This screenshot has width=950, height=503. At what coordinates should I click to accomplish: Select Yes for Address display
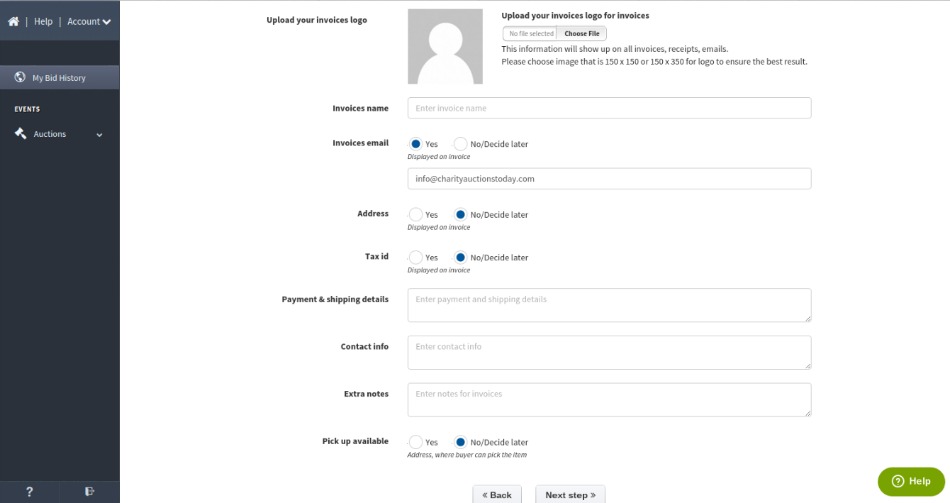pos(416,215)
